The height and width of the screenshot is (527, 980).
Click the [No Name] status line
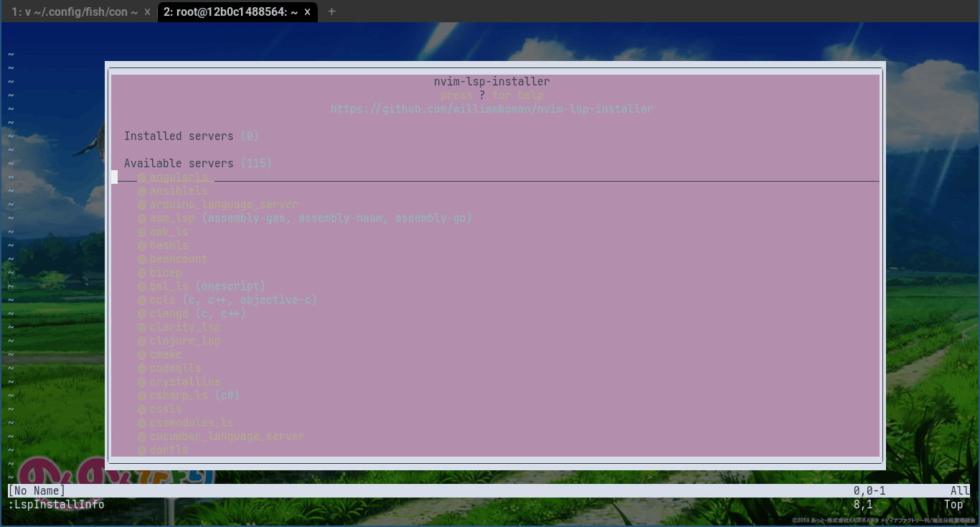click(489, 491)
